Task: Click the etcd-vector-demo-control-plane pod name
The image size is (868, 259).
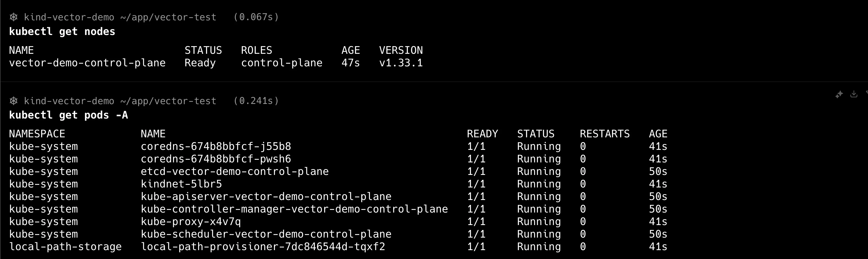Action: [x=235, y=172]
